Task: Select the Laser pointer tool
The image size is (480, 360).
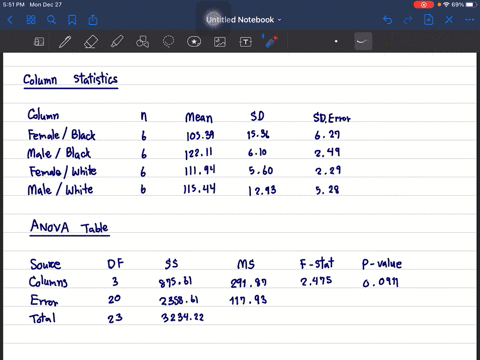Action: click(271, 41)
